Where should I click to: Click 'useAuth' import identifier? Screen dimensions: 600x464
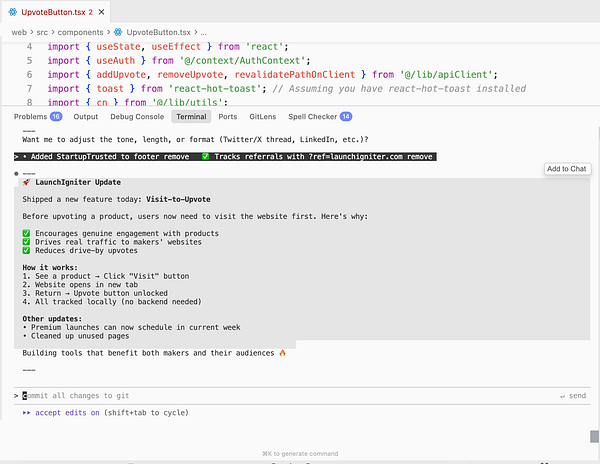click(x=116, y=60)
